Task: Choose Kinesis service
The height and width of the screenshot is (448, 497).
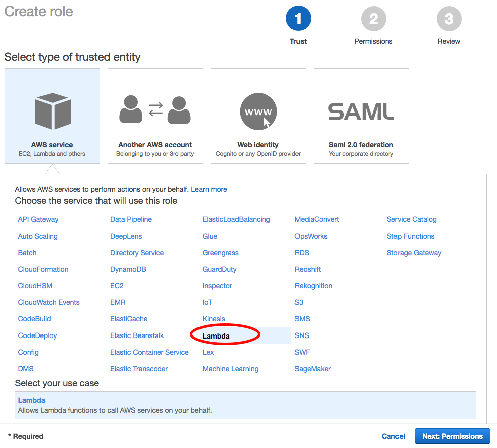Action: click(x=213, y=319)
